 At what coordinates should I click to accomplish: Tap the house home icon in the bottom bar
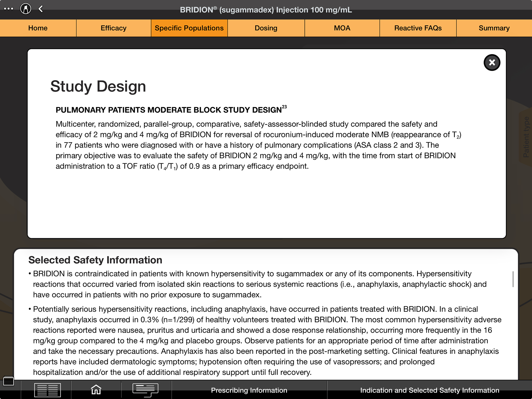tap(96, 390)
